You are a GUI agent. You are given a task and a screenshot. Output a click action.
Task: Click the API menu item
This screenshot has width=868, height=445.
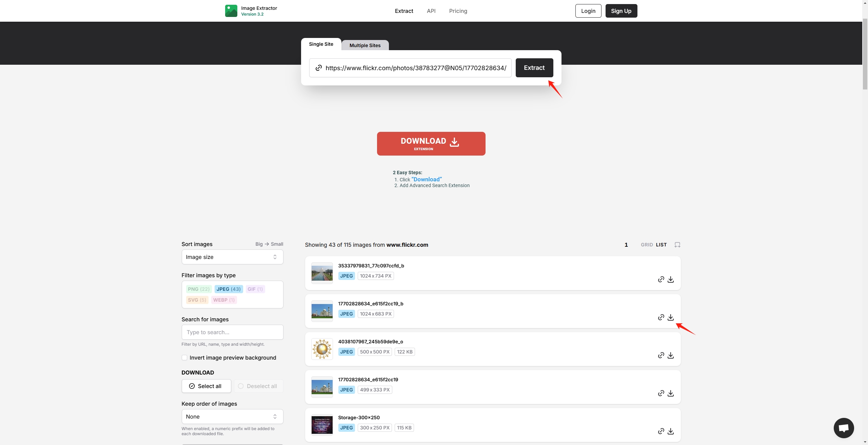431,11
